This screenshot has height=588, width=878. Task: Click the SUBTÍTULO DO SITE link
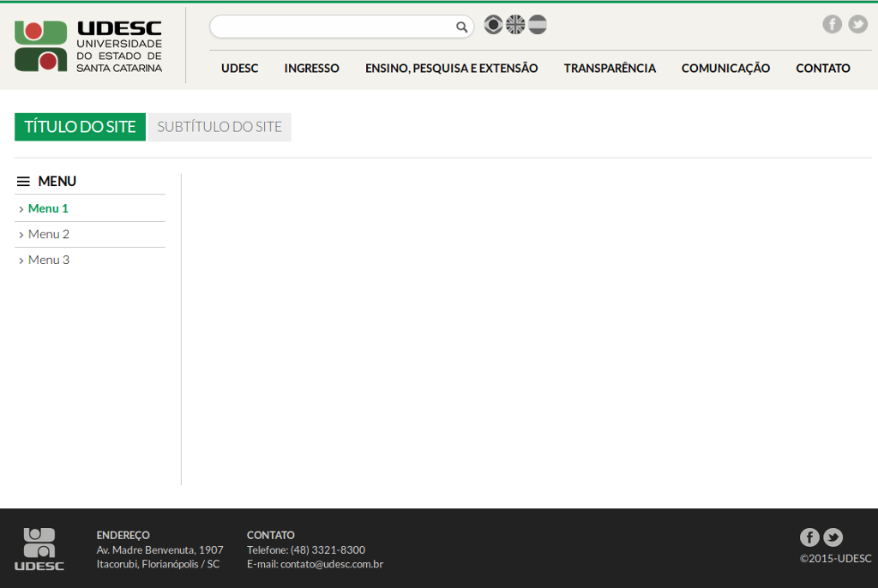[219, 127]
